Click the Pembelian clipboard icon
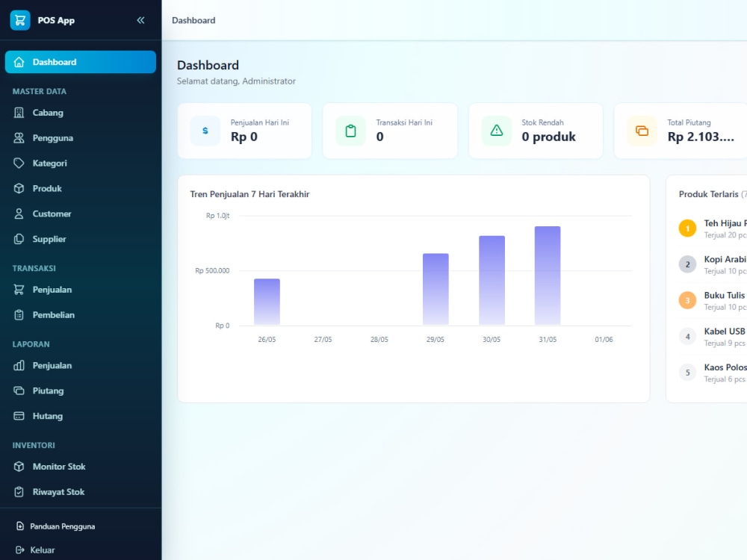Screen dimensions: 747x560 (19, 315)
